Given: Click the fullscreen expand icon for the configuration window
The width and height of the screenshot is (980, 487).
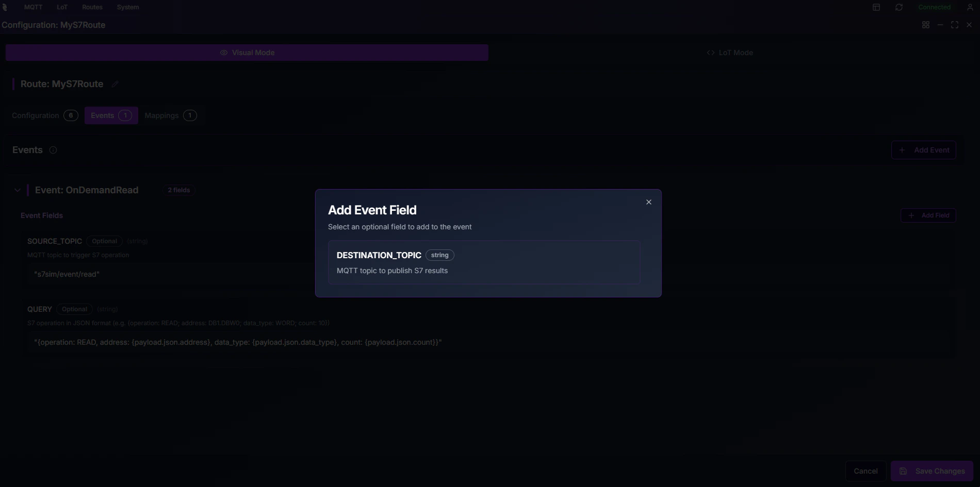Looking at the screenshot, I should tap(954, 24).
